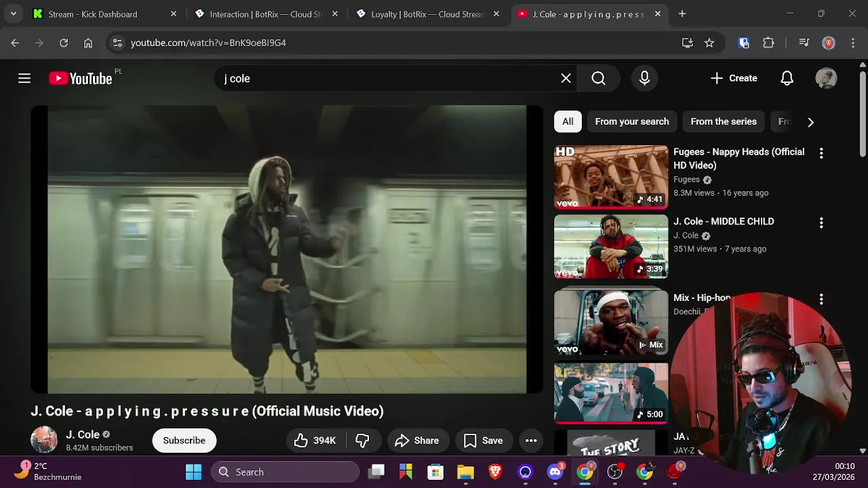Open Windows taskbar Search box
The image size is (868, 488).
point(285,472)
